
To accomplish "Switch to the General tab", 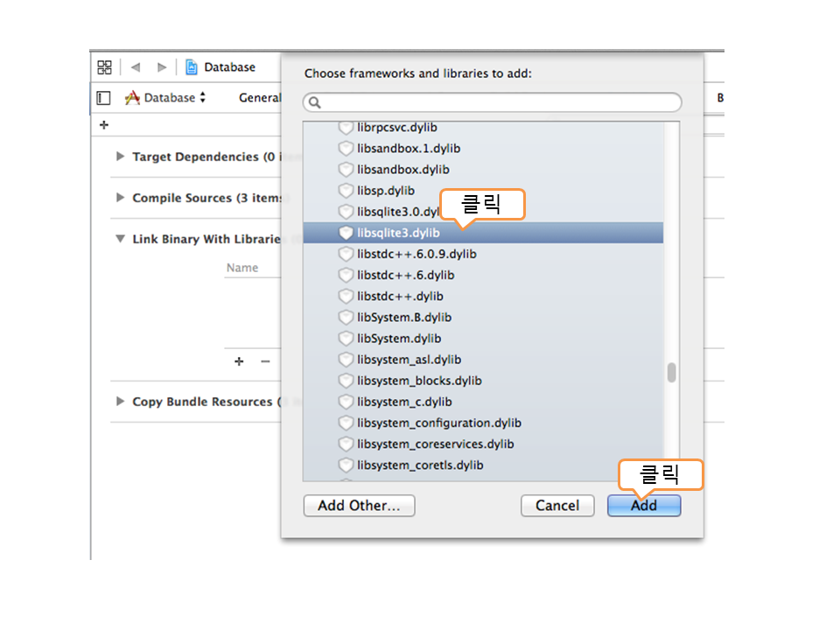I will 259,98.
